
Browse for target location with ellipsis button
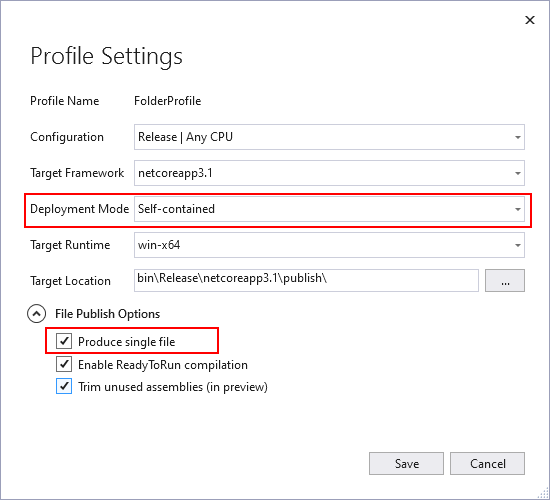505,281
